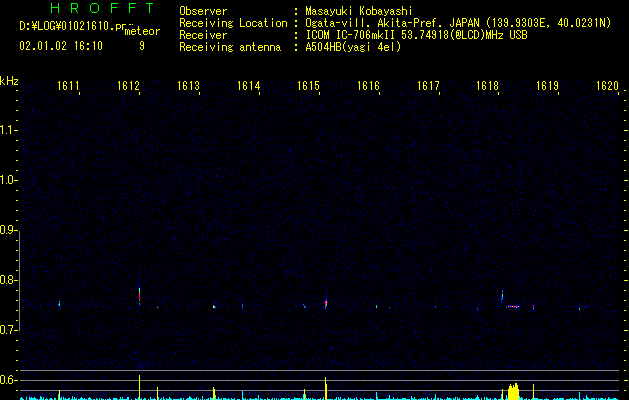The height and width of the screenshot is (400, 629).
Task: Click the 'Receiver' field label
Action: (203, 35)
